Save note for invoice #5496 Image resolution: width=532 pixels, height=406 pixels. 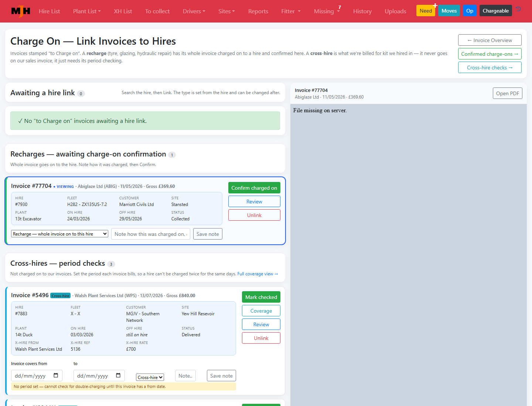point(221,376)
